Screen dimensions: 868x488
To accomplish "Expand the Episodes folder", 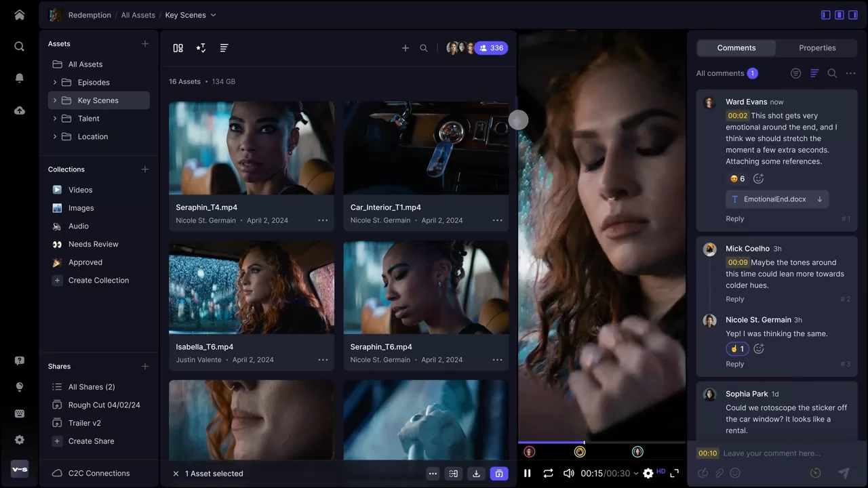I will click(55, 83).
